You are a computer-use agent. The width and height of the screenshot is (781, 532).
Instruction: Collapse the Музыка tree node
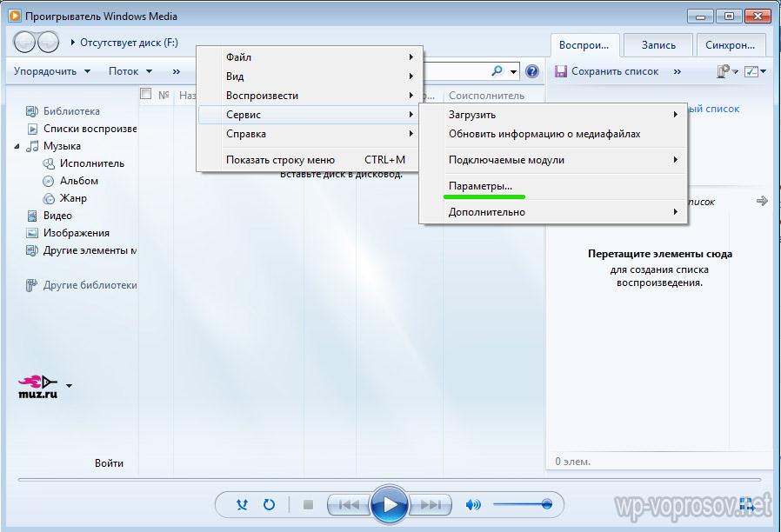pyautogui.click(x=17, y=146)
